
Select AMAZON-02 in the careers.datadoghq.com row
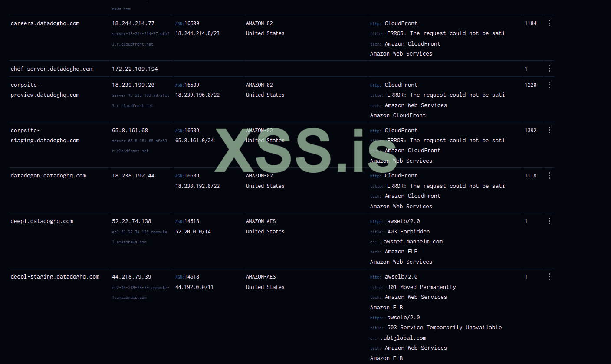click(260, 23)
